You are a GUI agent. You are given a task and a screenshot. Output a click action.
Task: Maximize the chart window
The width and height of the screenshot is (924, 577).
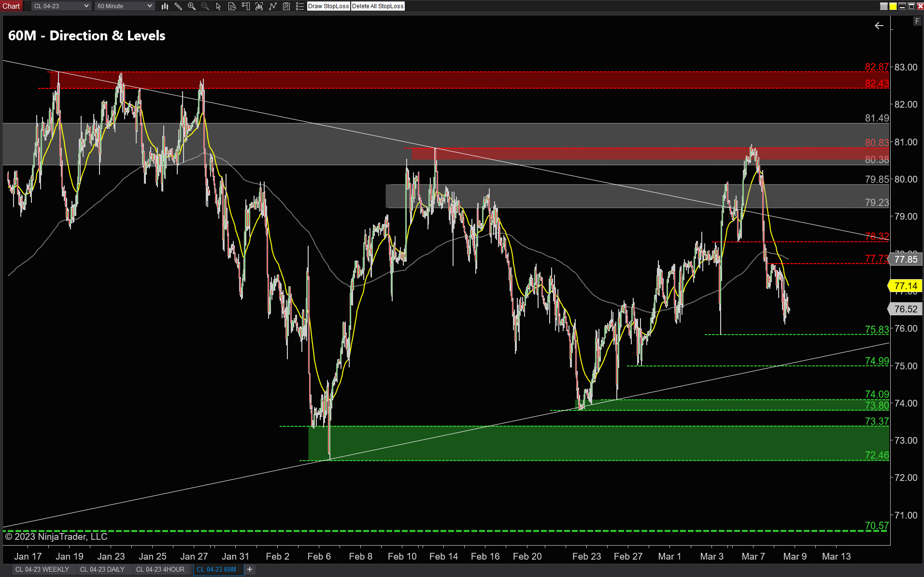911,6
